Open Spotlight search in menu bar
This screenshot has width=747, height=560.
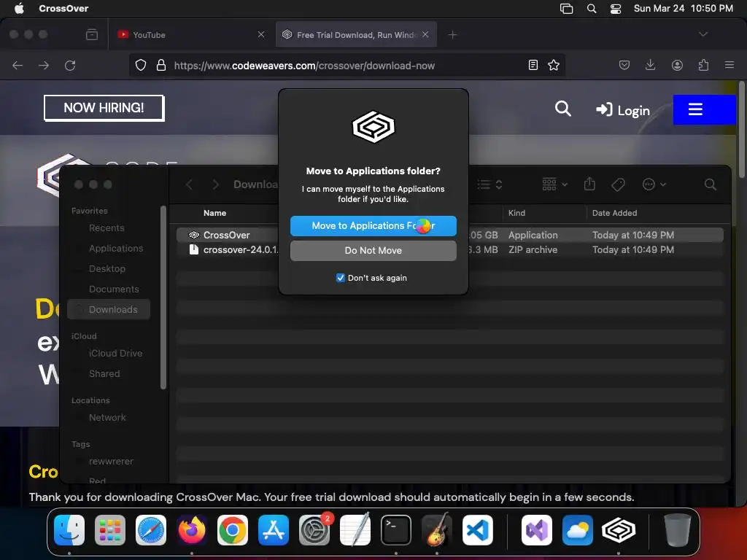point(591,8)
